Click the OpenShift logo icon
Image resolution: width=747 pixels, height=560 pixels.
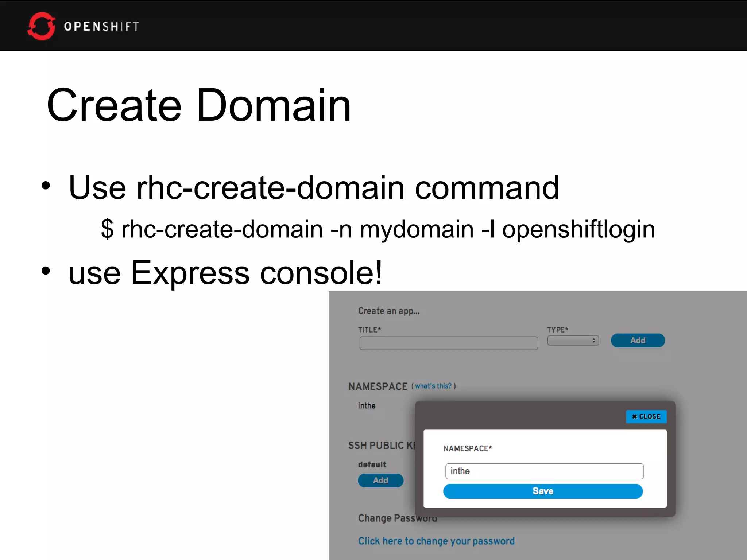tap(42, 26)
